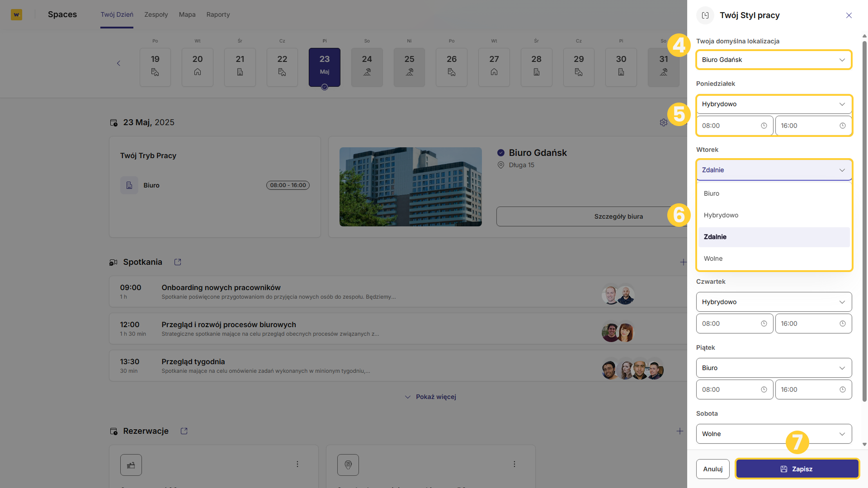The width and height of the screenshot is (868, 488).
Task: Add a new meeting with plus icon
Action: [683, 262]
